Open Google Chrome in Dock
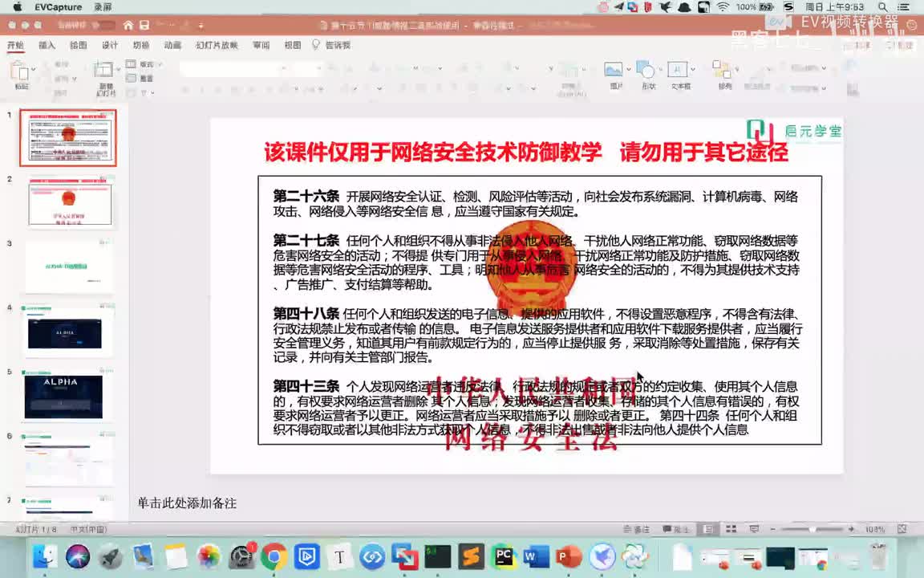Image resolution: width=924 pixels, height=578 pixels. (274, 556)
